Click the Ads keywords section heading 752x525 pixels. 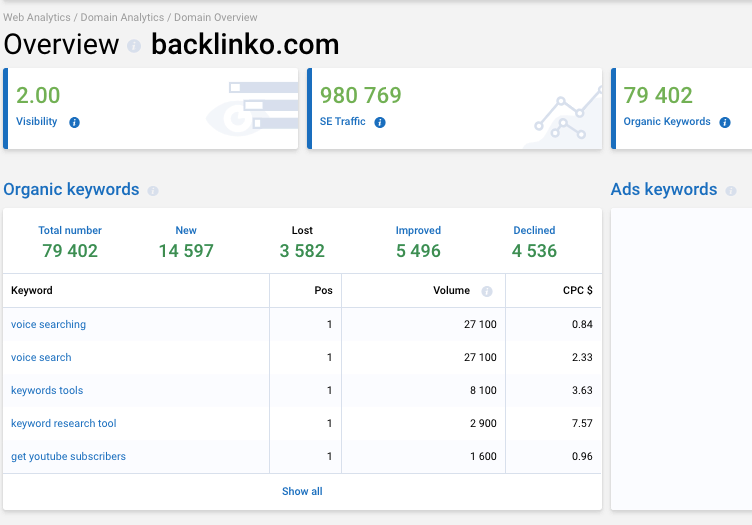(x=664, y=190)
